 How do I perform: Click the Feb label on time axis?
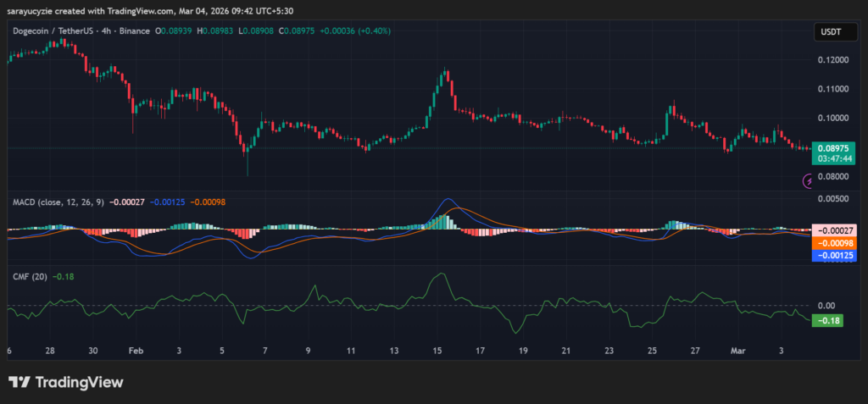[x=135, y=350]
